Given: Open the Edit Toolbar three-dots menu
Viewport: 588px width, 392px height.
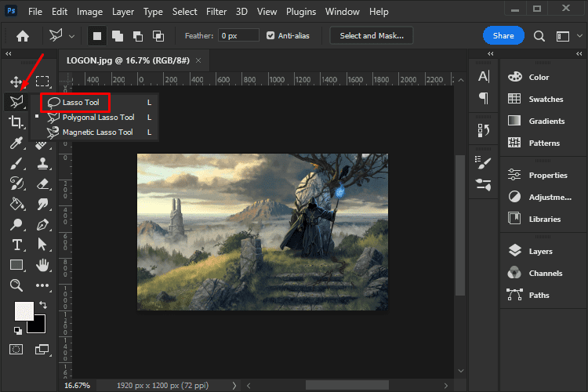Looking at the screenshot, I should tap(42, 285).
